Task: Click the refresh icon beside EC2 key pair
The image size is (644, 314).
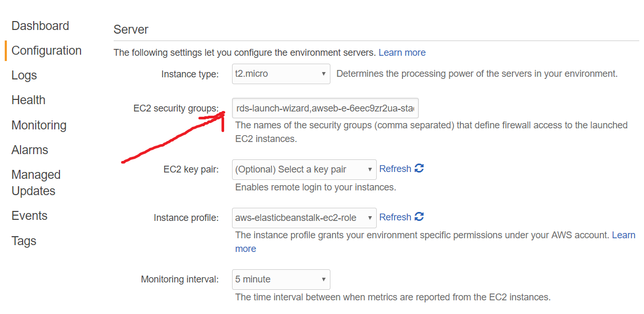Action: (419, 169)
